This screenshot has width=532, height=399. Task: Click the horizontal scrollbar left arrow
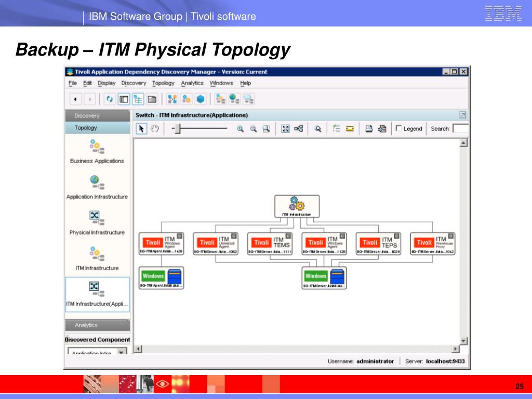click(138, 349)
